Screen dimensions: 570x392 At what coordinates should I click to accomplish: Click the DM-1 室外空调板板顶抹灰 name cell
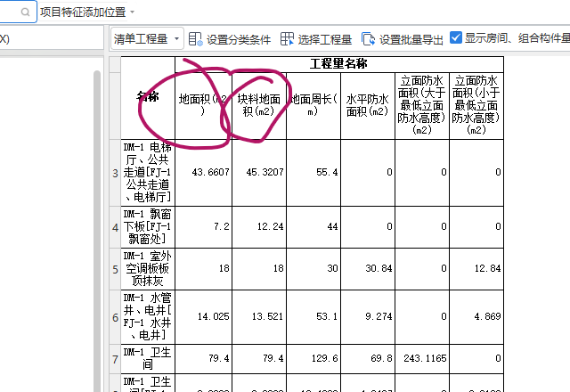(148, 269)
